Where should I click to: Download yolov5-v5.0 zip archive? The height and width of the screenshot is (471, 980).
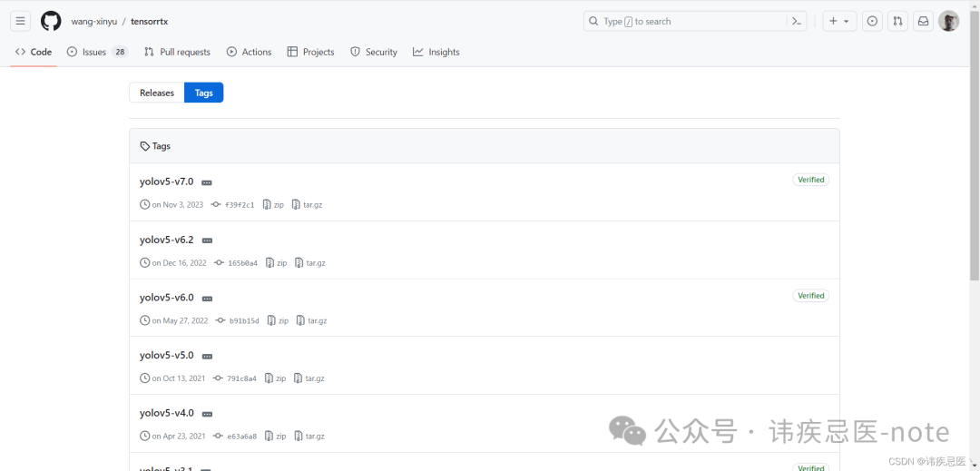[276, 378]
